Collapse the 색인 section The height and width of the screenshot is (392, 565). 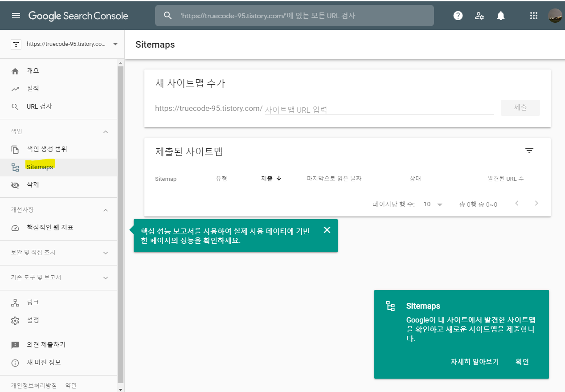coord(106,131)
